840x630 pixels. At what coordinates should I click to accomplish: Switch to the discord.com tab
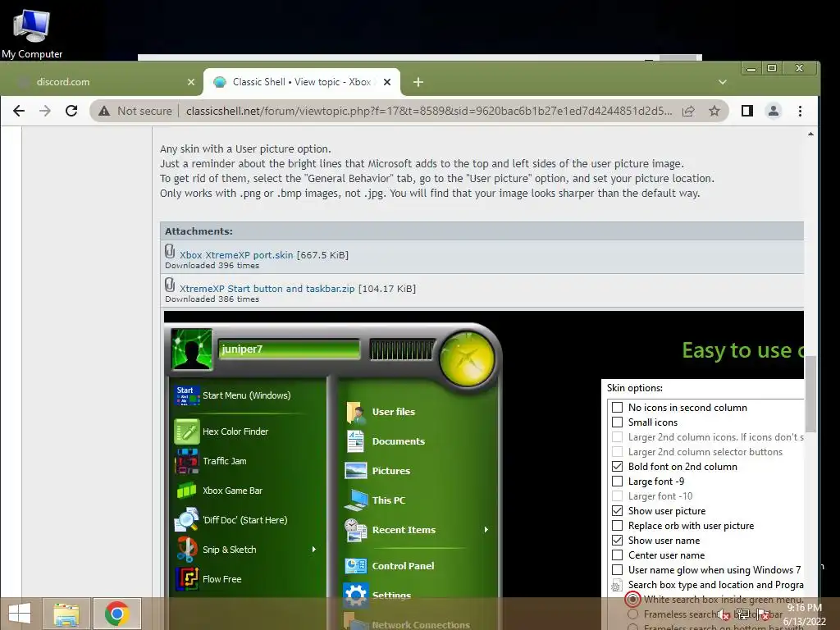pyautogui.click(x=101, y=82)
